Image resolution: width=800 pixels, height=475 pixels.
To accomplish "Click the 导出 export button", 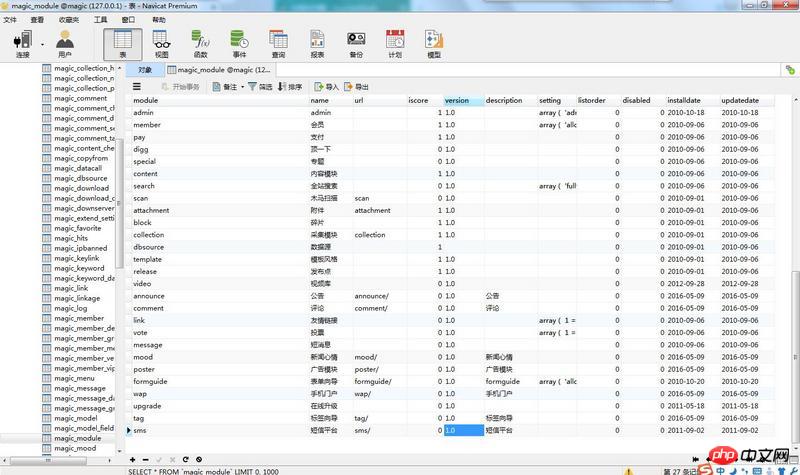I will 357,87.
